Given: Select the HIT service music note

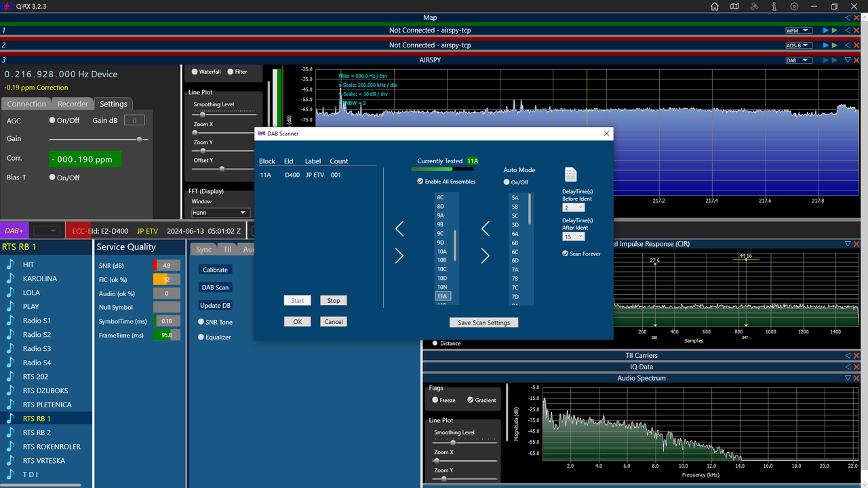Looking at the screenshot, I should [10, 264].
